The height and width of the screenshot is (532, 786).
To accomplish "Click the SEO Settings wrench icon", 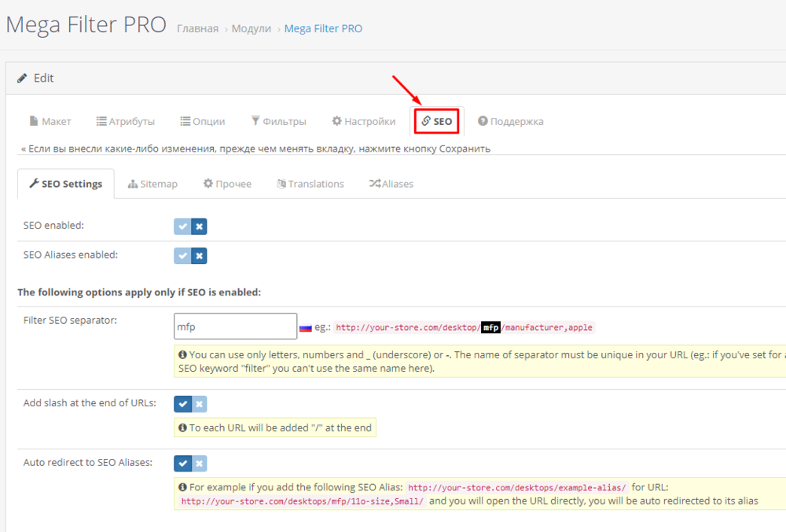I will 34,183.
